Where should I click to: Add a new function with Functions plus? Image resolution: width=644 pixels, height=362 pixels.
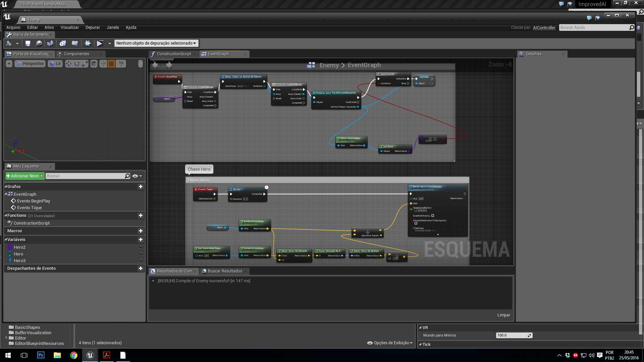click(x=141, y=216)
